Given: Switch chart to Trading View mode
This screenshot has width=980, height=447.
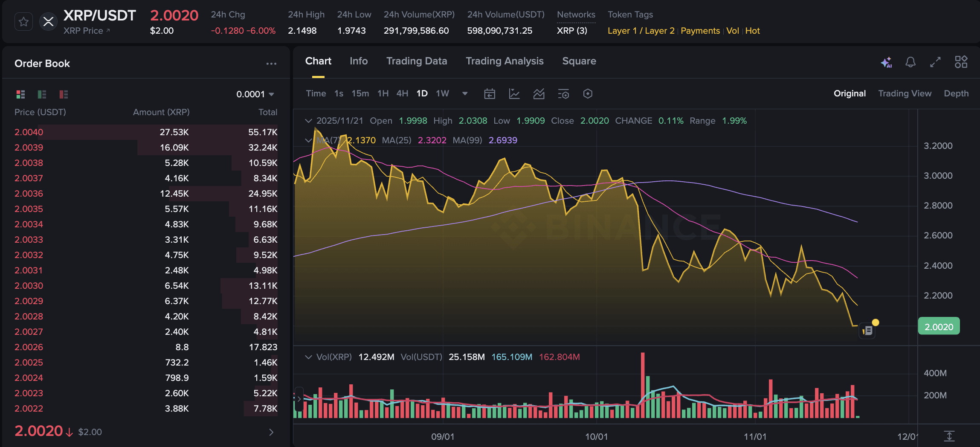Looking at the screenshot, I should point(905,93).
